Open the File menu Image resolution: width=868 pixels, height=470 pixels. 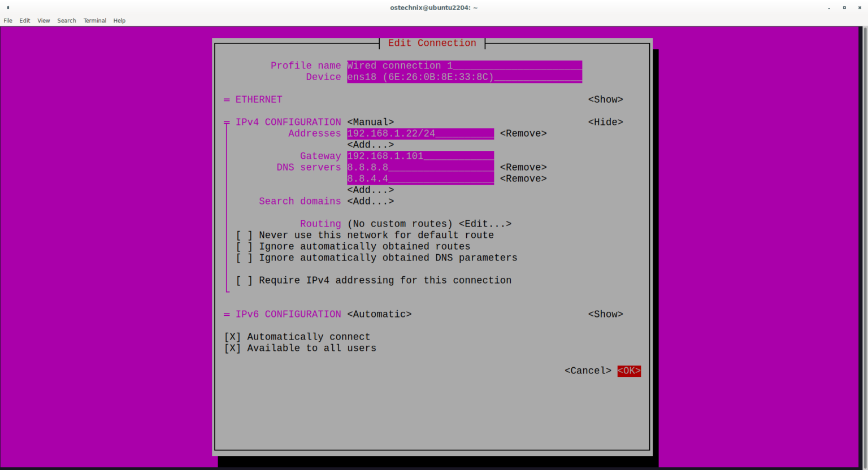(x=8, y=20)
